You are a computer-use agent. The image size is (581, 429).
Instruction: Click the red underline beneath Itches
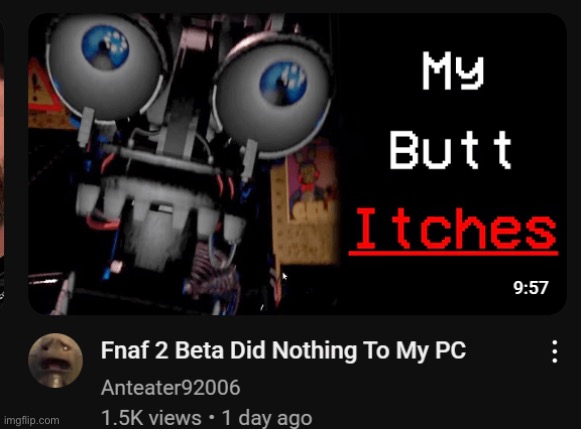(453, 253)
